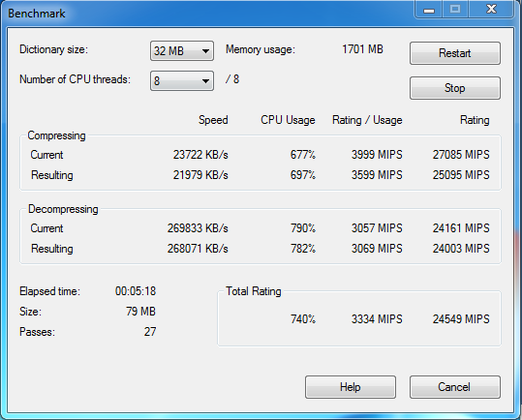Click the Restart button
The width and height of the screenshot is (522, 420).
pyautogui.click(x=455, y=53)
